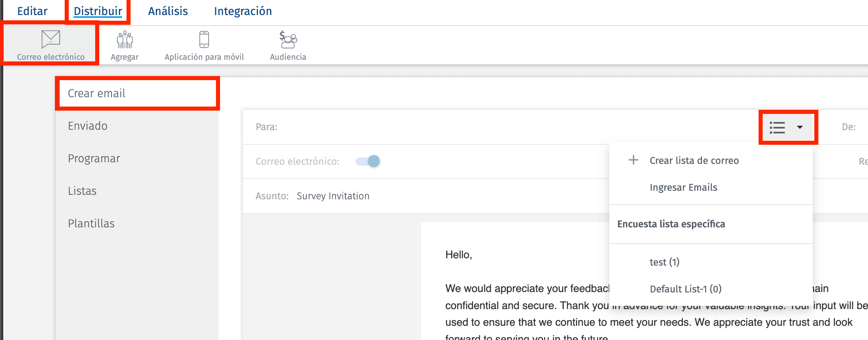Click the plus icon for Crear lista de correo

[633, 160]
